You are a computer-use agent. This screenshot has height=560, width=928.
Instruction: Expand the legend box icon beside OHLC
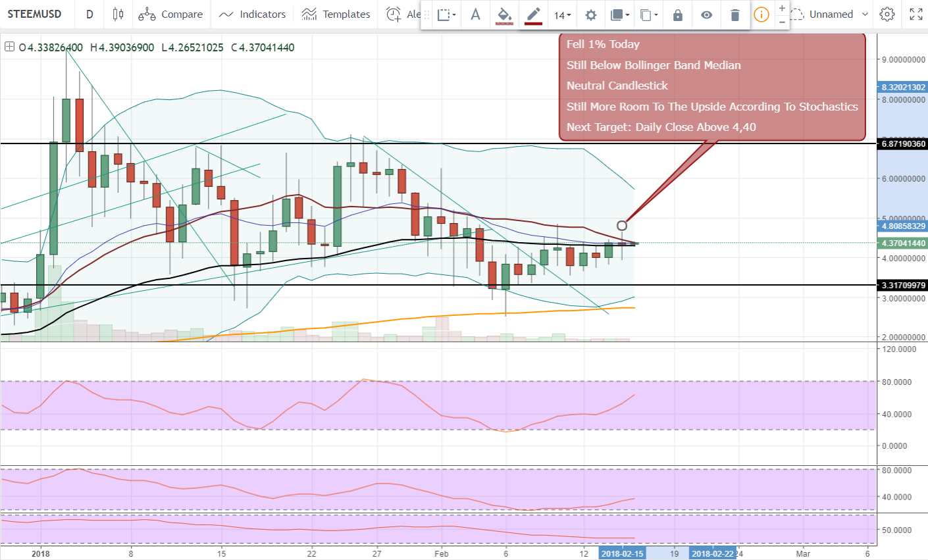pyautogui.click(x=9, y=47)
